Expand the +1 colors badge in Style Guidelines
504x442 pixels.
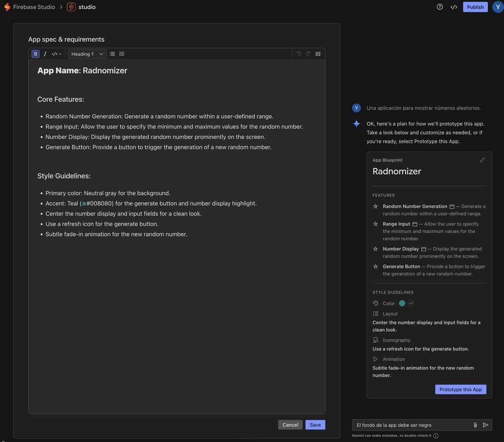coord(410,303)
